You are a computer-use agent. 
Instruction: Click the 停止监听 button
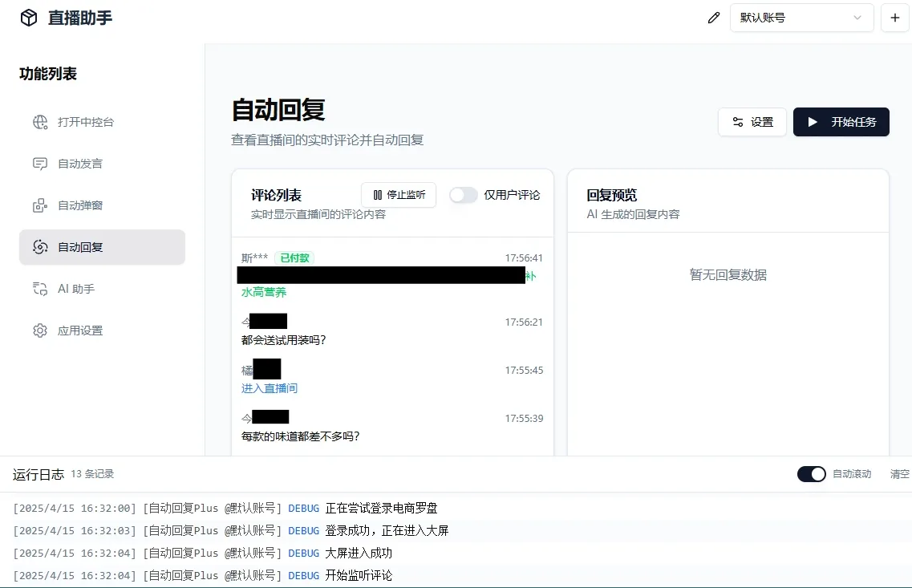coord(399,195)
